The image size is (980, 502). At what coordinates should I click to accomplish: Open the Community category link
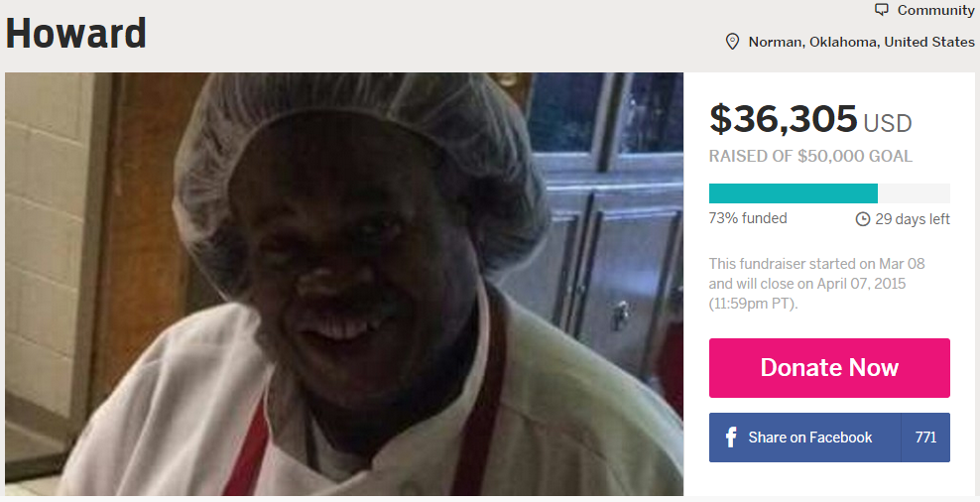935,10
